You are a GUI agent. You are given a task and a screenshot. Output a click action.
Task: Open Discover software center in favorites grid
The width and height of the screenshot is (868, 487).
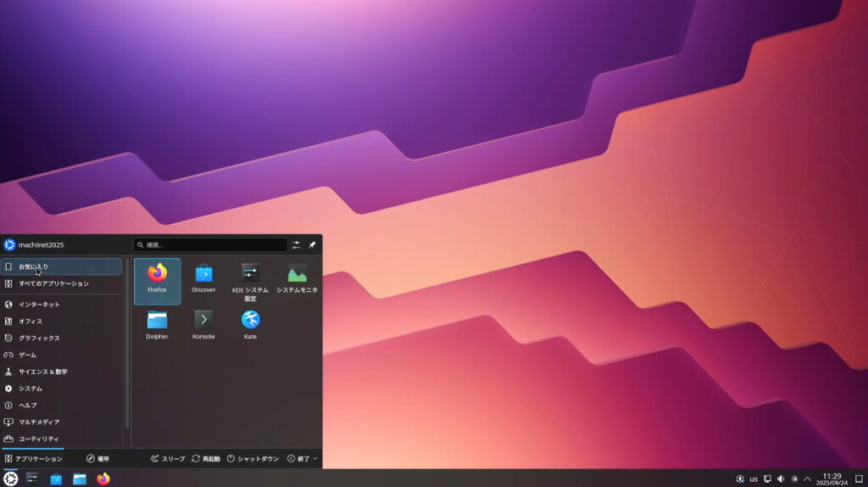click(203, 279)
